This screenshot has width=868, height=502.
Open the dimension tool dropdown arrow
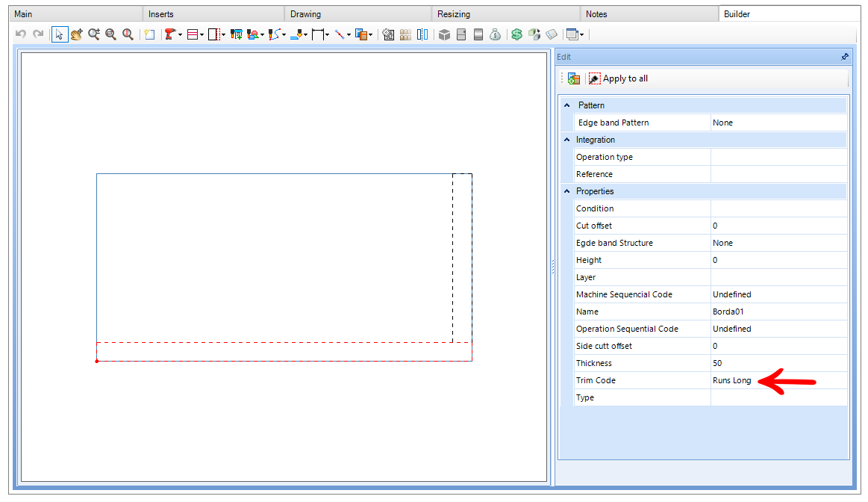pos(327,35)
